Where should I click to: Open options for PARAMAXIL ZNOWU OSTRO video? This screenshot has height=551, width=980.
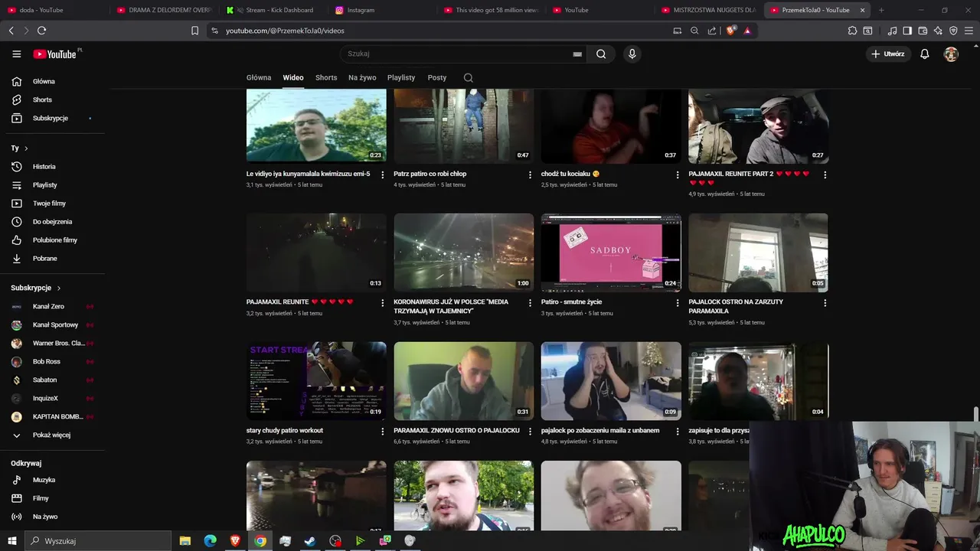[x=530, y=432]
